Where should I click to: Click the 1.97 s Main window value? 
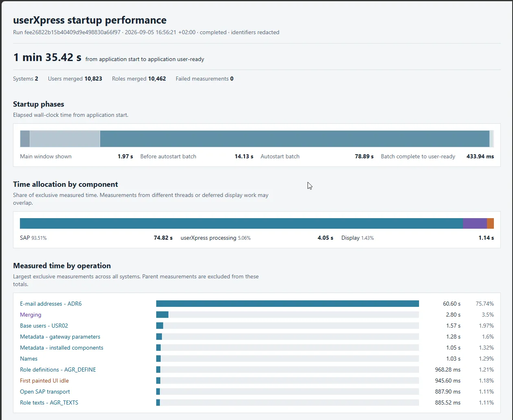tap(125, 156)
